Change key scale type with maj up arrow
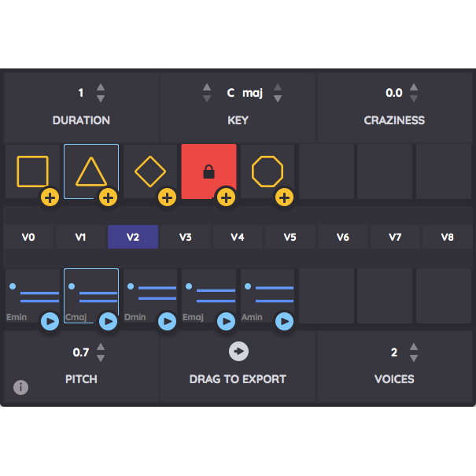Viewport: 476px width, 476px height. tap(277, 88)
